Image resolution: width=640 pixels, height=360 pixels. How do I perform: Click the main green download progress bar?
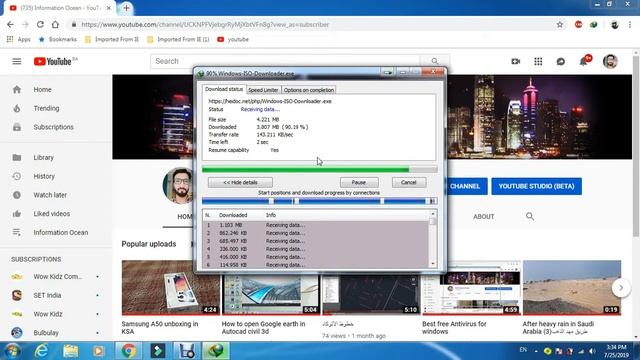[x=320, y=169]
